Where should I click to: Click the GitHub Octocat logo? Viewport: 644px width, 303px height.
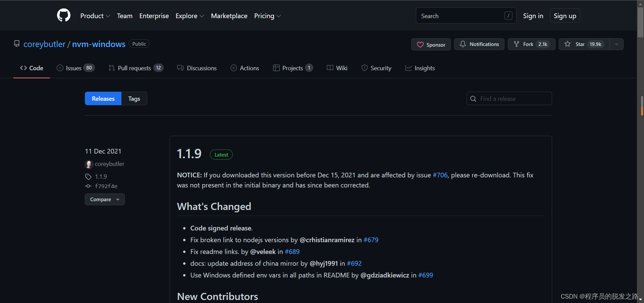(x=64, y=15)
